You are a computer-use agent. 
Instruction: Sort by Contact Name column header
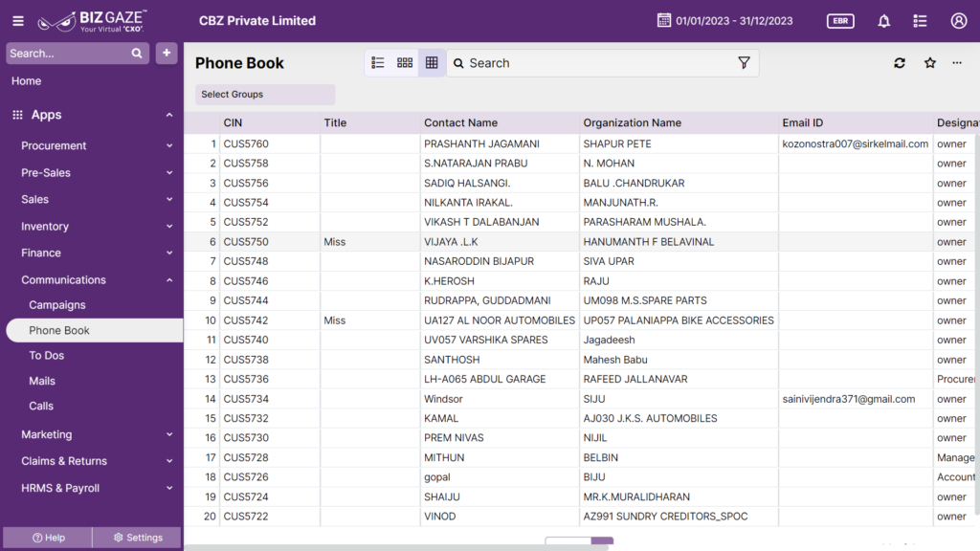[460, 123]
